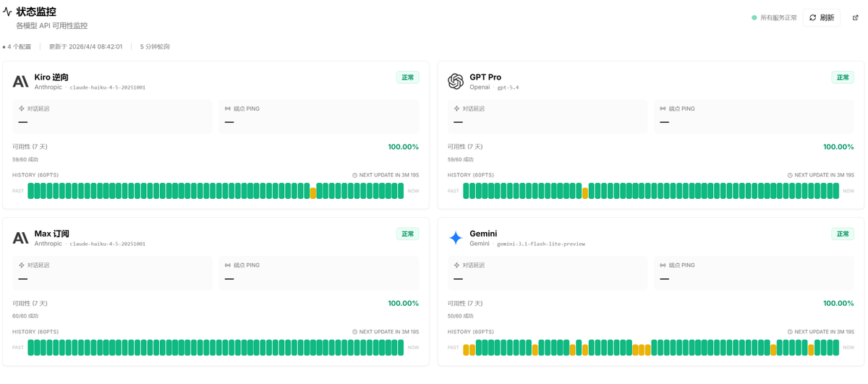Click 100.00% availability on Kiro 逆向 card
This screenshot has width=868, height=384.
coord(404,147)
